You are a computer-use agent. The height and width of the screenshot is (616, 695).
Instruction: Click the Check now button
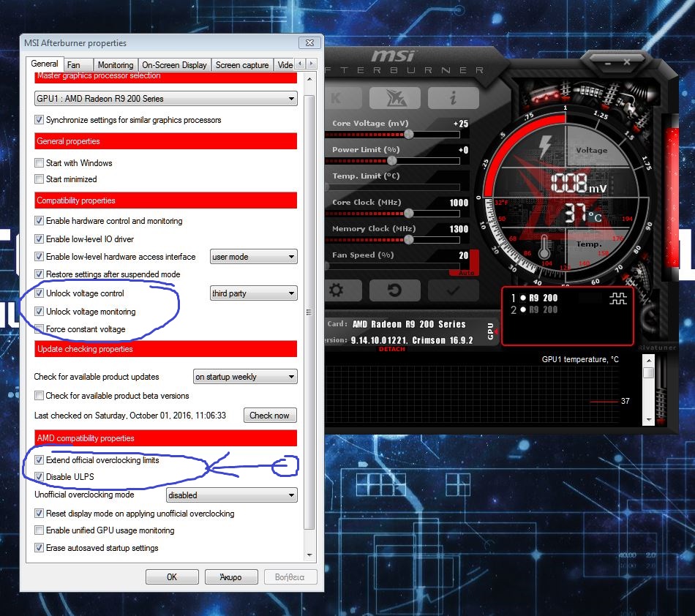269,416
